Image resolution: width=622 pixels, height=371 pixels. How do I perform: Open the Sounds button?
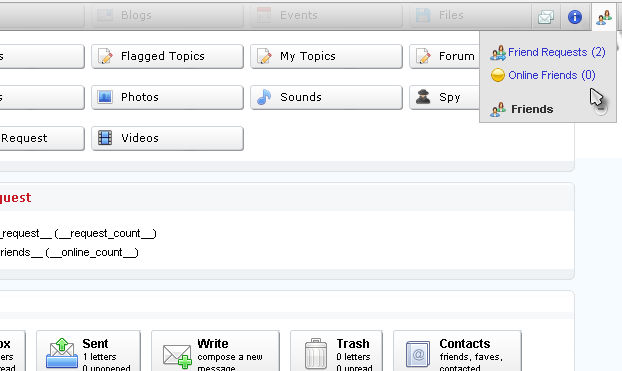326,97
